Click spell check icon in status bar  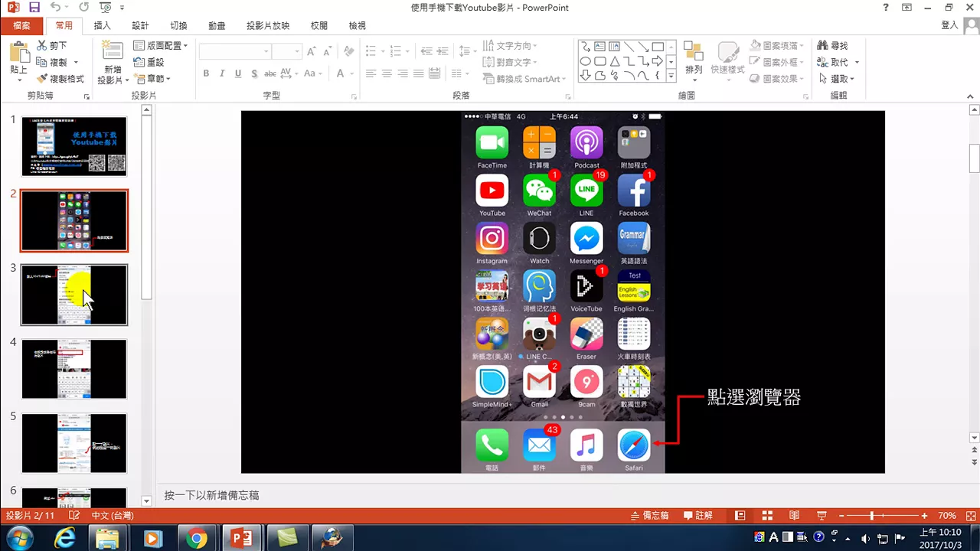(x=74, y=516)
